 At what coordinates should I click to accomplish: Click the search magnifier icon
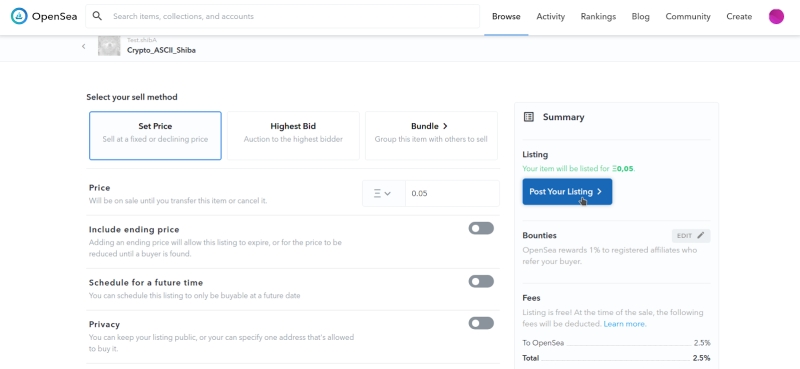pyautogui.click(x=97, y=16)
